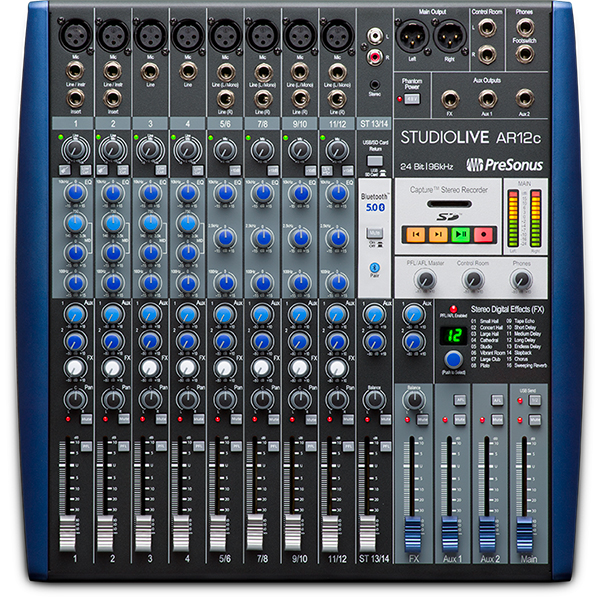Tap the blue Bluetooth Pair button
This screenshot has height=600, width=600.
point(375,267)
